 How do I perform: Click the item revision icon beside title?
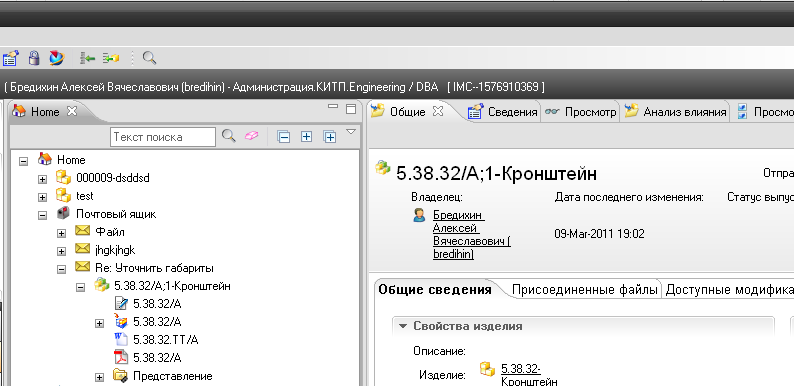pos(382,167)
